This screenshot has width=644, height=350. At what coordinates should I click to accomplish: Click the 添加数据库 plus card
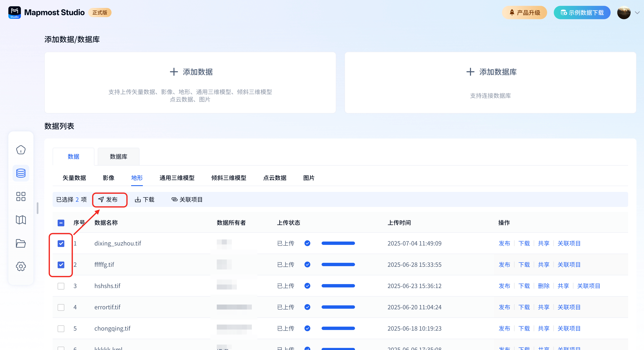[x=490, y=82]
